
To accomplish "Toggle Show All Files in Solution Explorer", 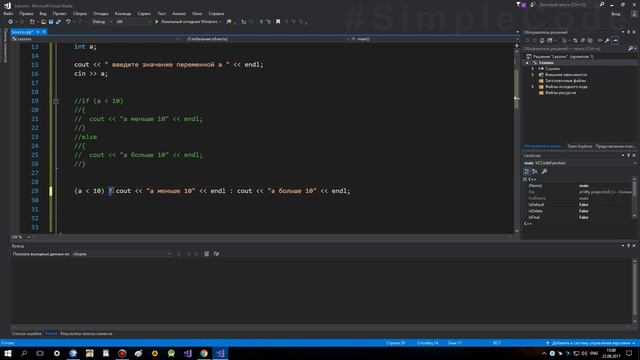I will (590, 40).
